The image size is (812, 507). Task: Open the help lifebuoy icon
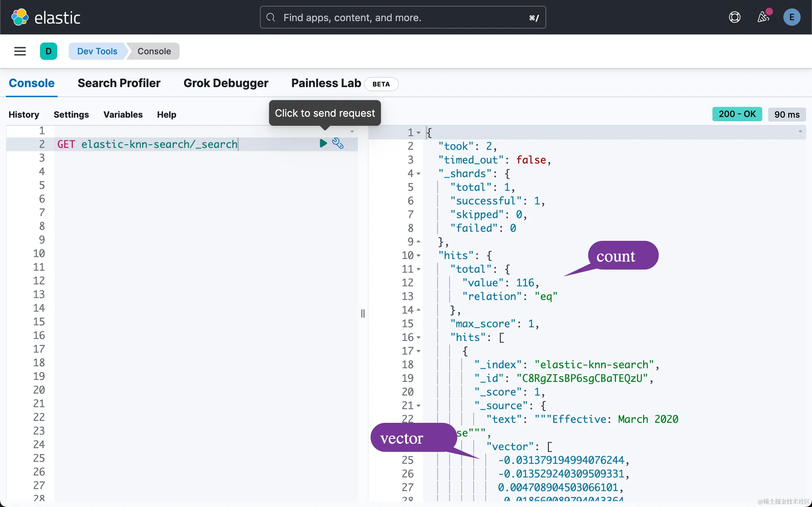pos(735,17)
